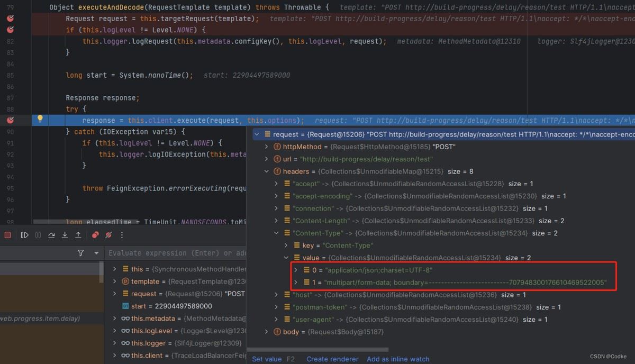This screenshot has width=635, height=364.
Task: Stop the debug session
Action: click(x=8, y=235)
